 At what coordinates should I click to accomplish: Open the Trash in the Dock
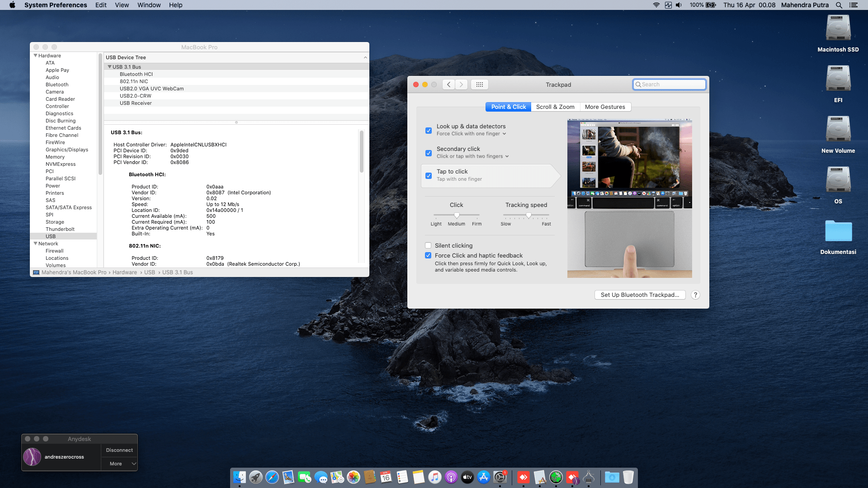628,477
